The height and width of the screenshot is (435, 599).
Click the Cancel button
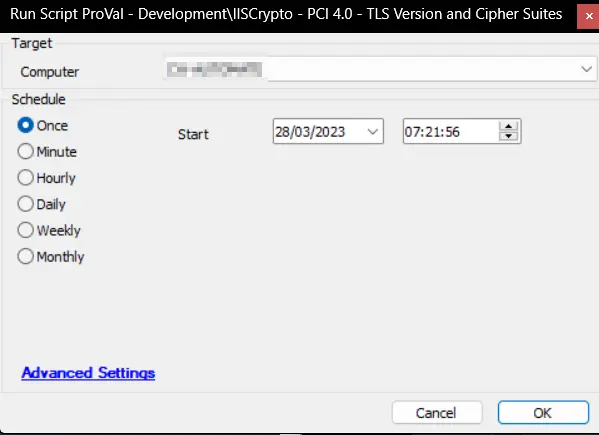coord(437,412)
